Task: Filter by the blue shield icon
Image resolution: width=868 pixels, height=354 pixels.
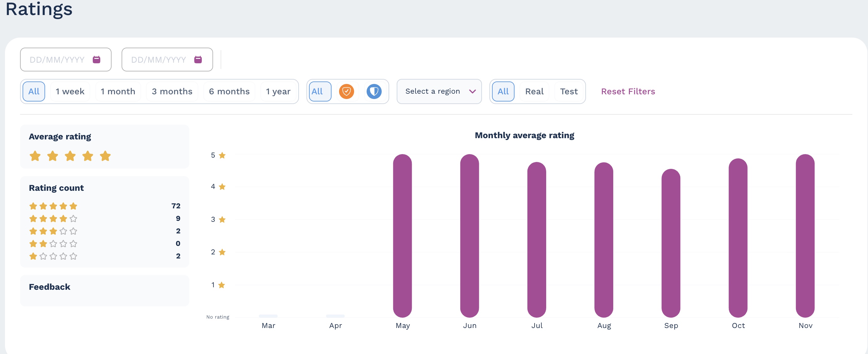Action: (374, 91)
